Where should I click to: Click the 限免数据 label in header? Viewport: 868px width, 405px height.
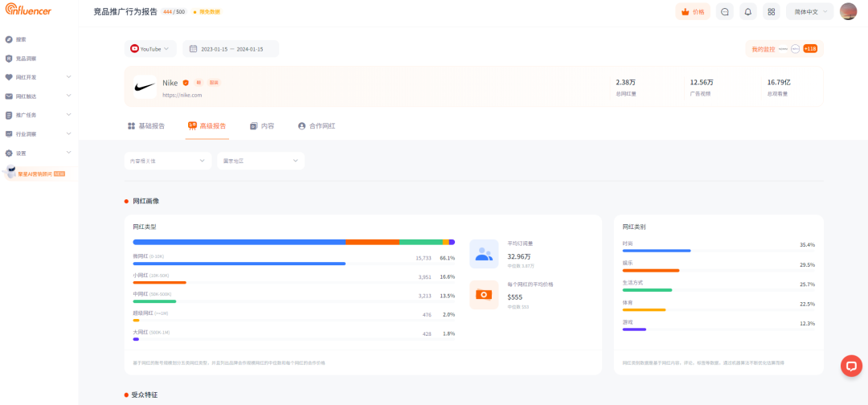click(207, 11)
